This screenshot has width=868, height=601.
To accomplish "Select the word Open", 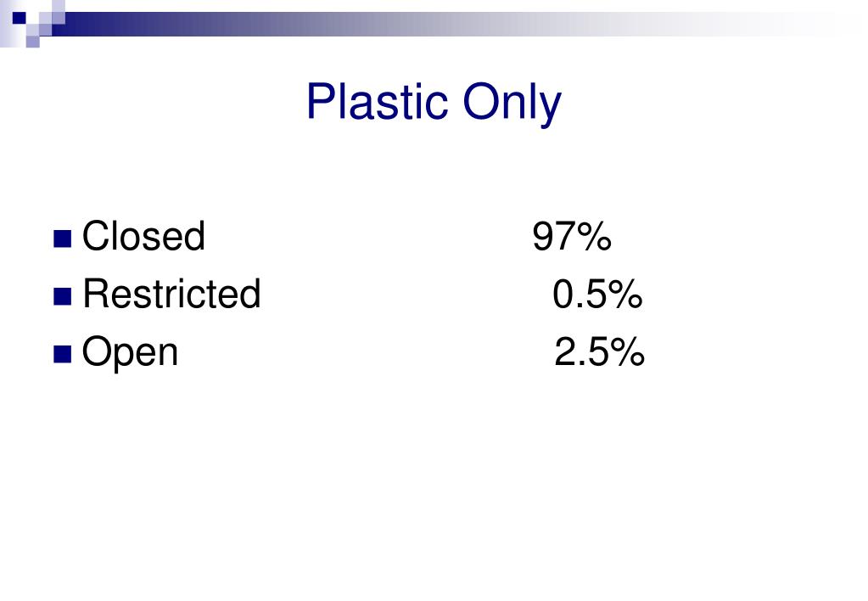I will click(x=130, y=353).
